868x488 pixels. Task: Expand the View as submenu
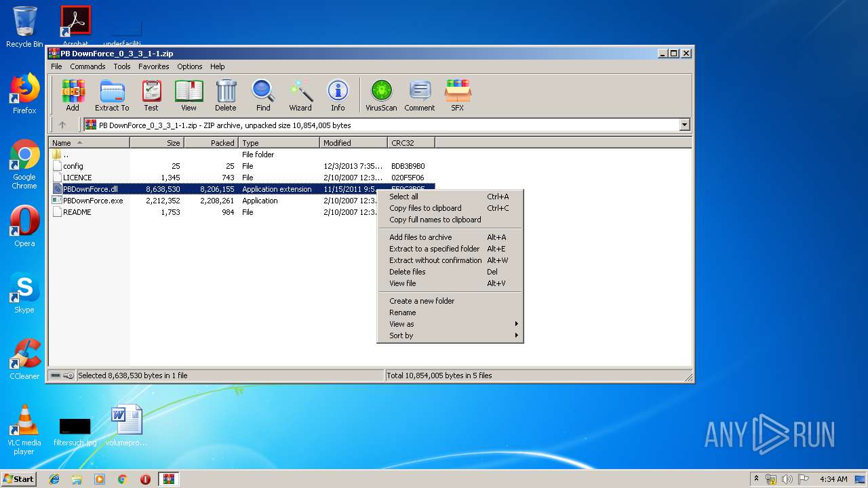pos(450,324)
